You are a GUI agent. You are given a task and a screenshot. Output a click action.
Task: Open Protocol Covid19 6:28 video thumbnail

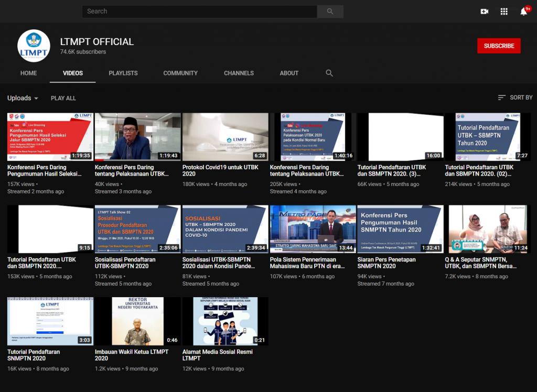pyautogui.click(x=225, y=137)
